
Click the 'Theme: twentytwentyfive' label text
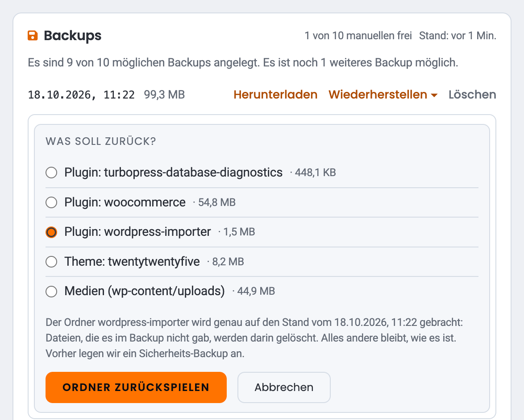132,261
